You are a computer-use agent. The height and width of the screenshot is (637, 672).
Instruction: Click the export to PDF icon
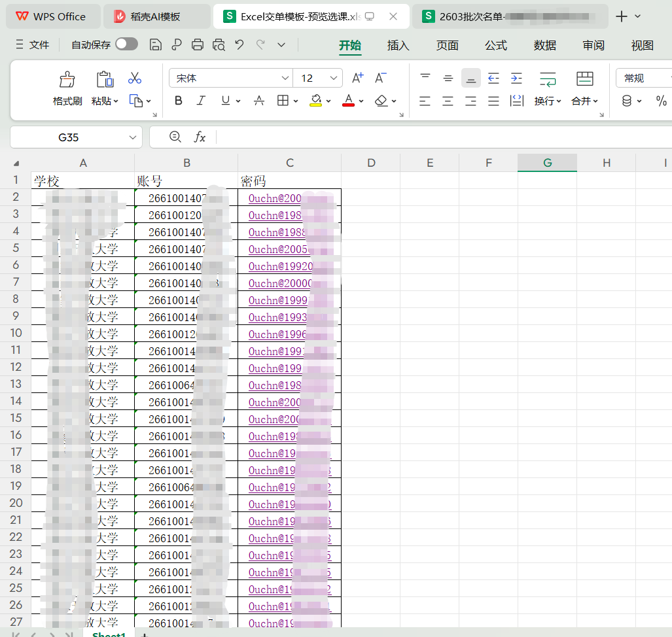click(x=177, y=44)
